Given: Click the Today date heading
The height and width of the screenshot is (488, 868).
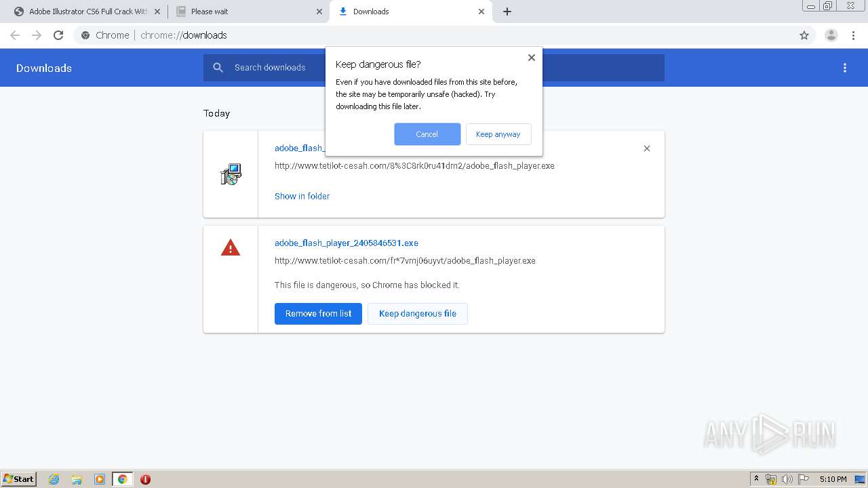Looking at the screenshot, I should tap(216, 113).
